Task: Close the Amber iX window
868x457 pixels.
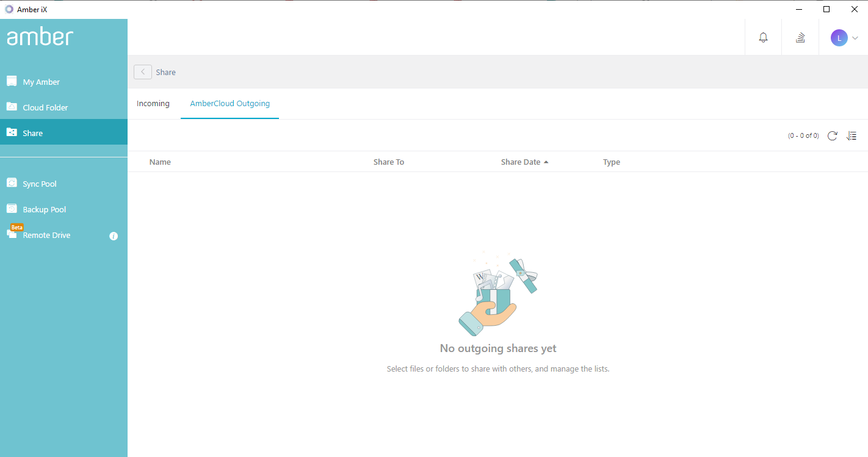Action: [855, 9]
